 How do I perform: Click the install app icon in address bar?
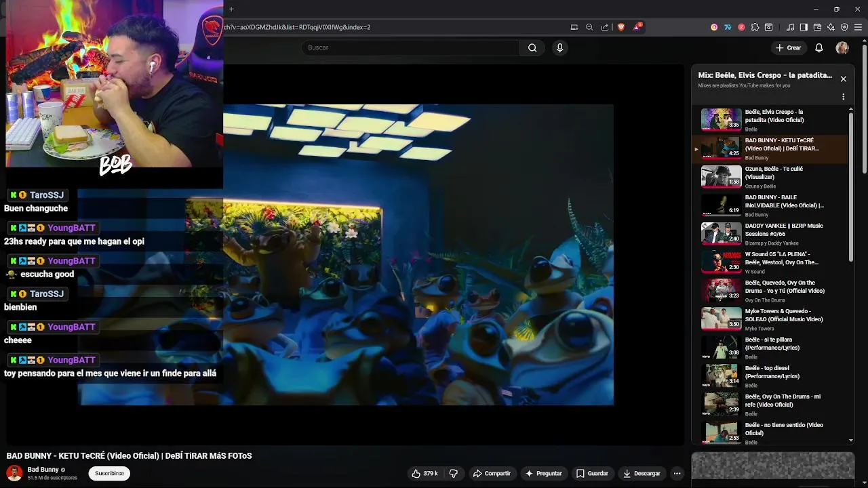pyautogui.click(x=574, y=27)
